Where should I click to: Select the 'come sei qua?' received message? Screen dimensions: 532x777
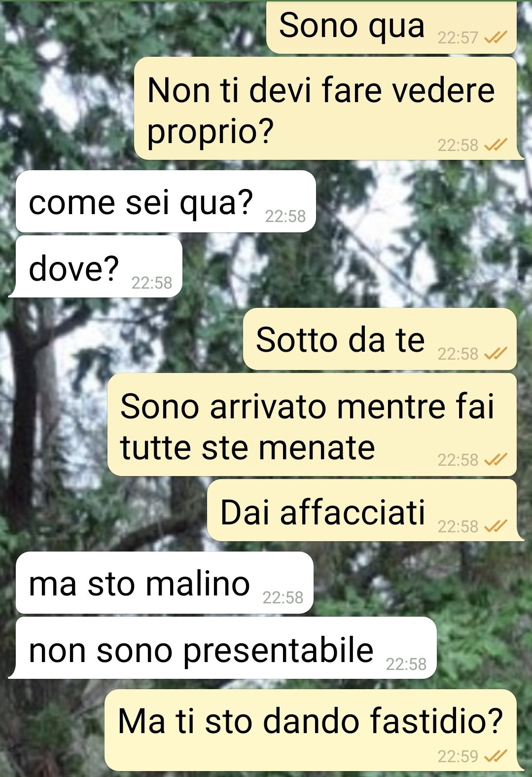(x=166, y=201)
